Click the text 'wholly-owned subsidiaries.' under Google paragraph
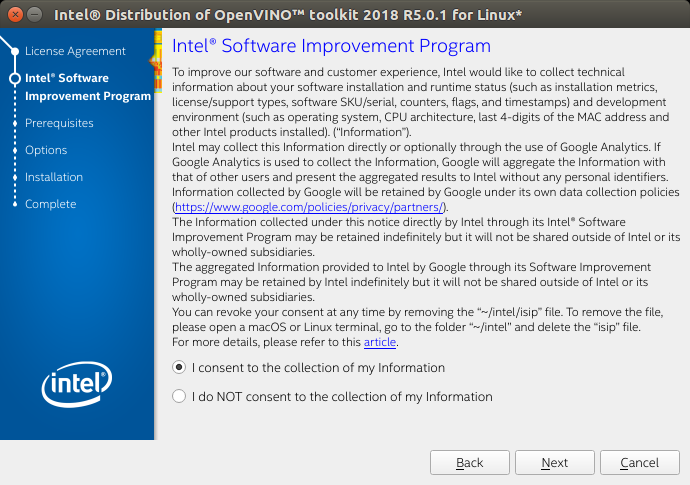The image size is (690, 485). [243, 297]
